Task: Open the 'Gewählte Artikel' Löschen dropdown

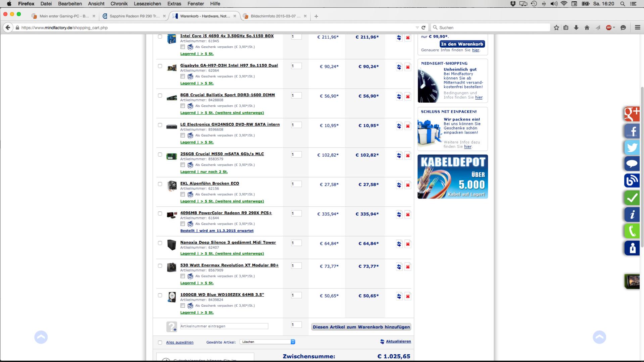Action: click(x=267, y=342)
